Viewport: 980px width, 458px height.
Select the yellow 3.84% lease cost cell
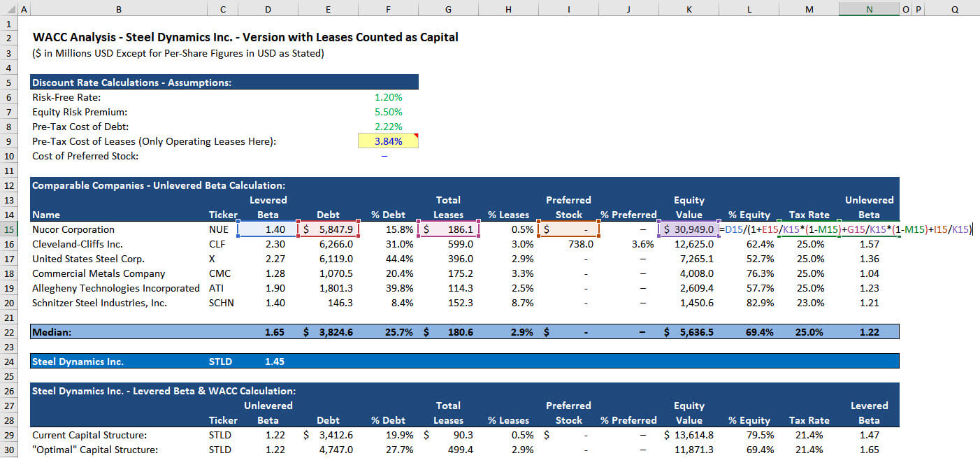tap(388, 141)
